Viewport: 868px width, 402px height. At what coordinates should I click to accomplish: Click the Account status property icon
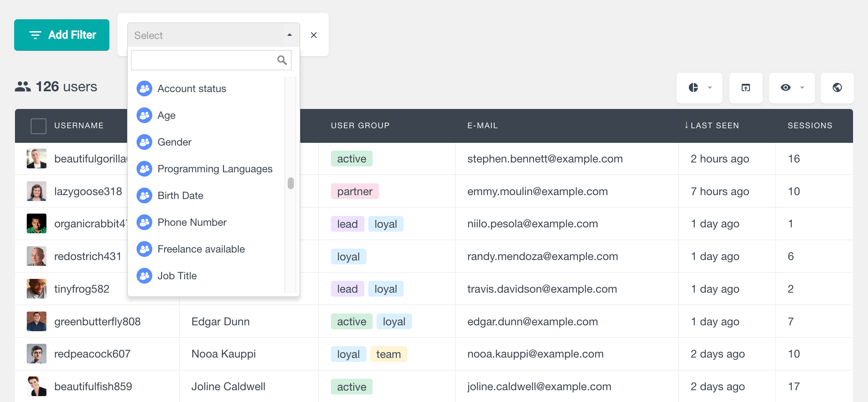pyautogui.click(x=144, y=89)
